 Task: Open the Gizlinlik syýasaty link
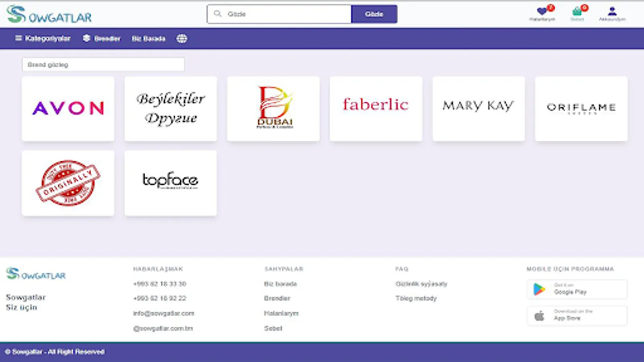(421, 284)
